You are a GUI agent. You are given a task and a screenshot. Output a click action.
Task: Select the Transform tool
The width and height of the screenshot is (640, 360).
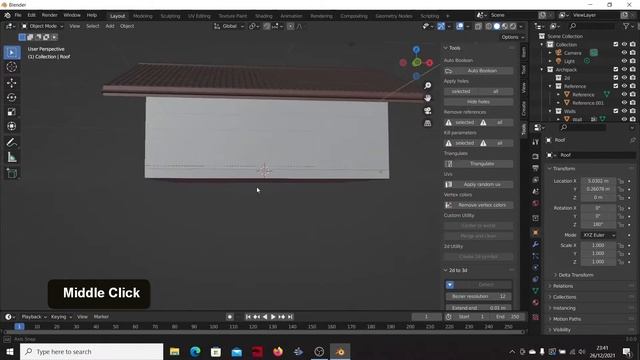pyautogui.click(x=11, y=126)
